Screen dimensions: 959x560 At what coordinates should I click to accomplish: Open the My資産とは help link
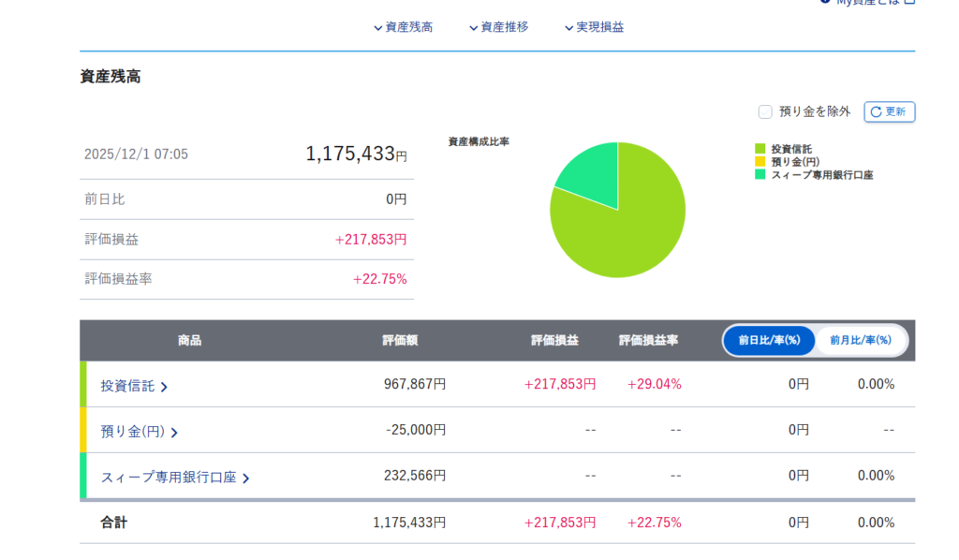click(865, 3)
